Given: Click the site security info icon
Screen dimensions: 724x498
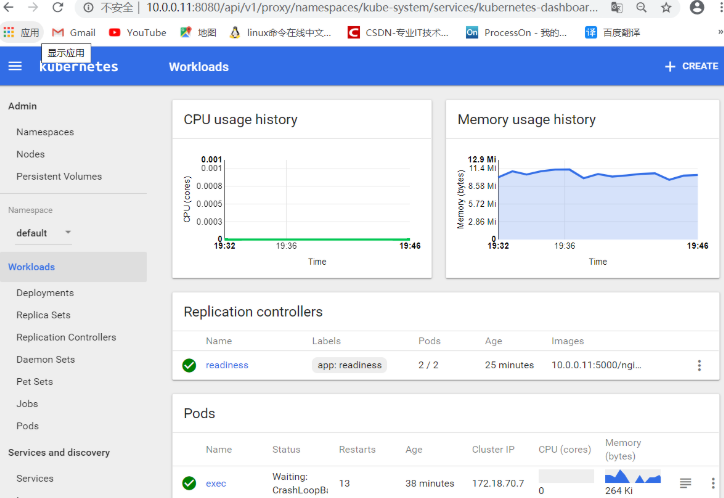Looking at the screenshot, I should coord(89,7).
